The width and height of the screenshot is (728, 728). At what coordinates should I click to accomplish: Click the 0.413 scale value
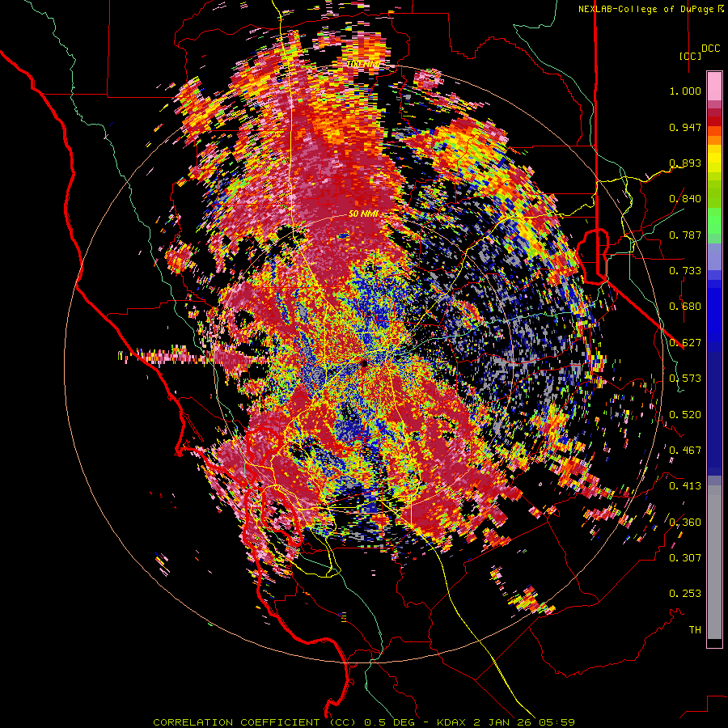[x=685, y=486]
